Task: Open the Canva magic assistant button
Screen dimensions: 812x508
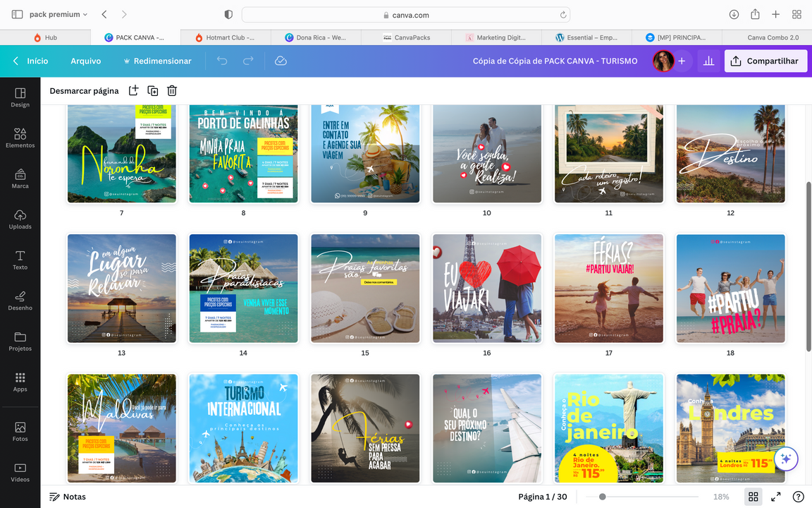Action: tap(786, 459)
